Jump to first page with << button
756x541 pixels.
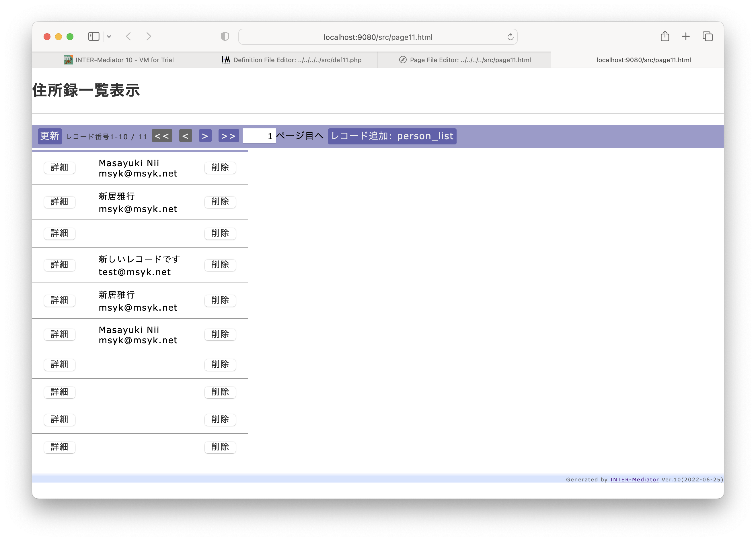click(162, 136)
